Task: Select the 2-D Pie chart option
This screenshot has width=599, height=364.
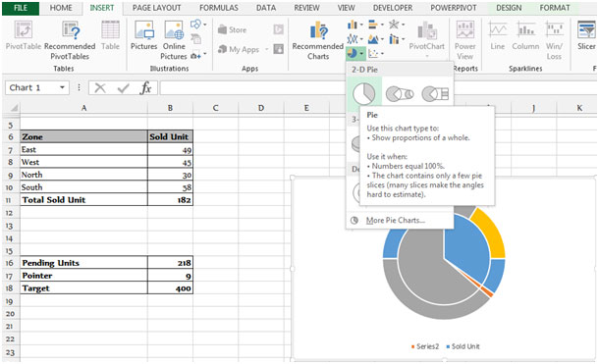Action: point(363,94)
